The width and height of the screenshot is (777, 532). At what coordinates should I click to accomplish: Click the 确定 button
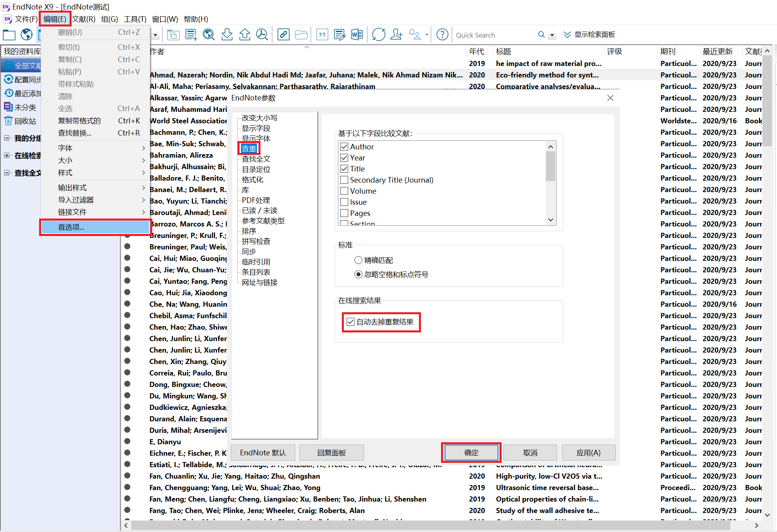click(x=471, y=453)
